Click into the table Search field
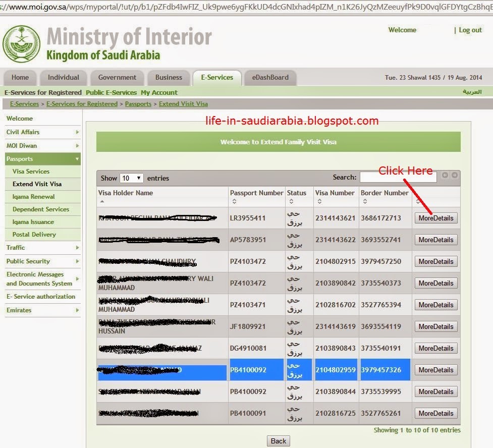This screenshot has width=493, height=448. 398,177
